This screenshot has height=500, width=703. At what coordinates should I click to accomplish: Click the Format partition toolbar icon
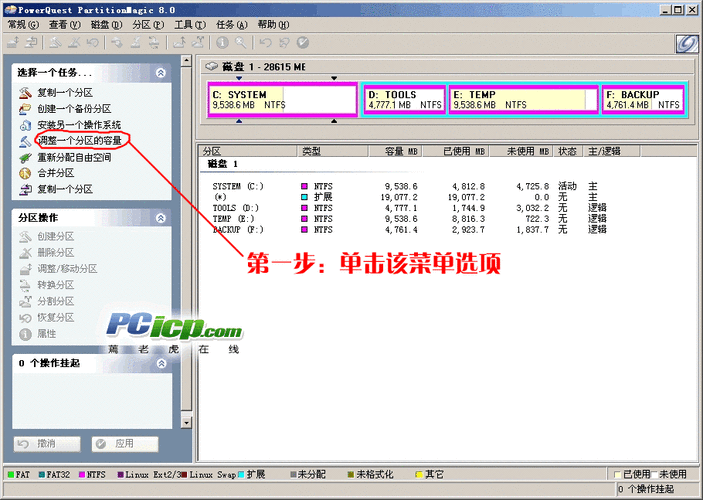tap(135, 43)
